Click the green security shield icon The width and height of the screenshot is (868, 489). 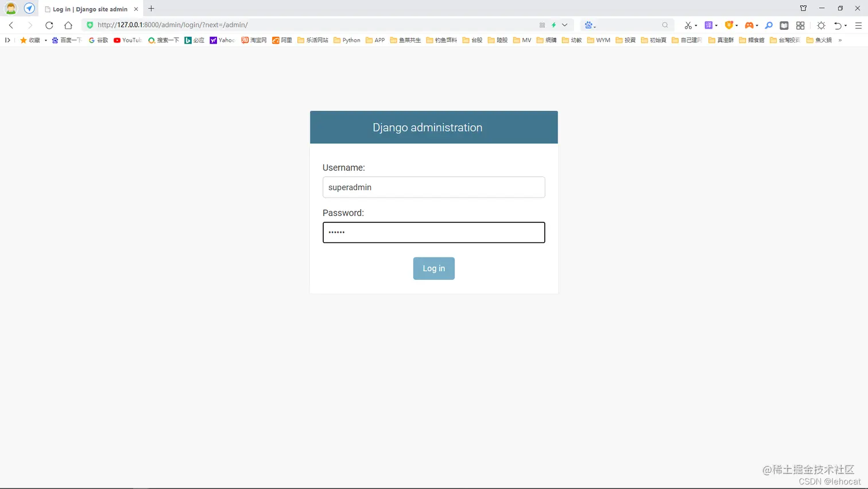click(x=90, y=25)
